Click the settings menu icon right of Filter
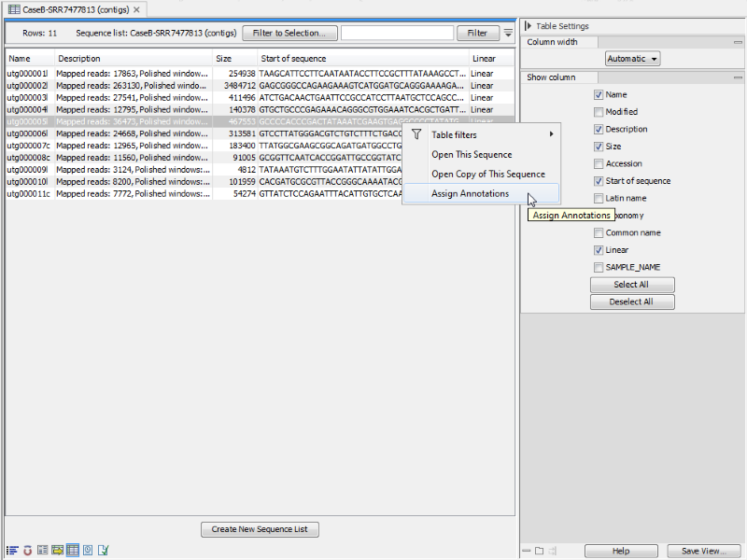747x560 pixels. 507,32
